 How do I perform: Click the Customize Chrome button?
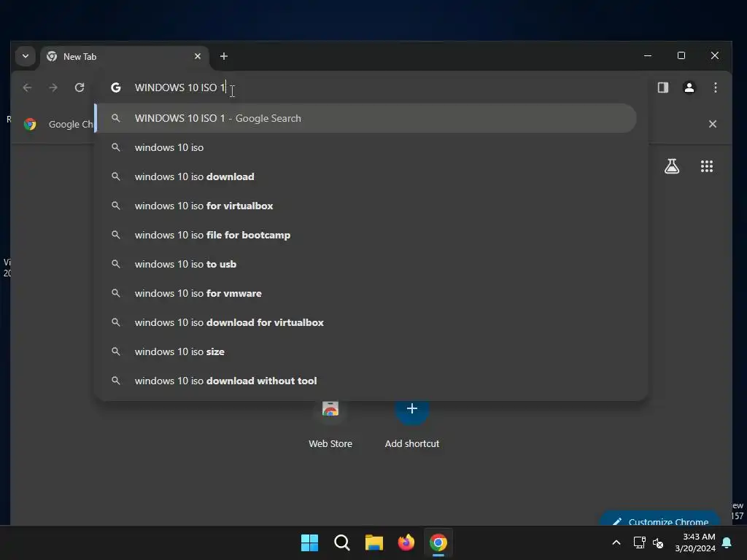click(659, 519)
